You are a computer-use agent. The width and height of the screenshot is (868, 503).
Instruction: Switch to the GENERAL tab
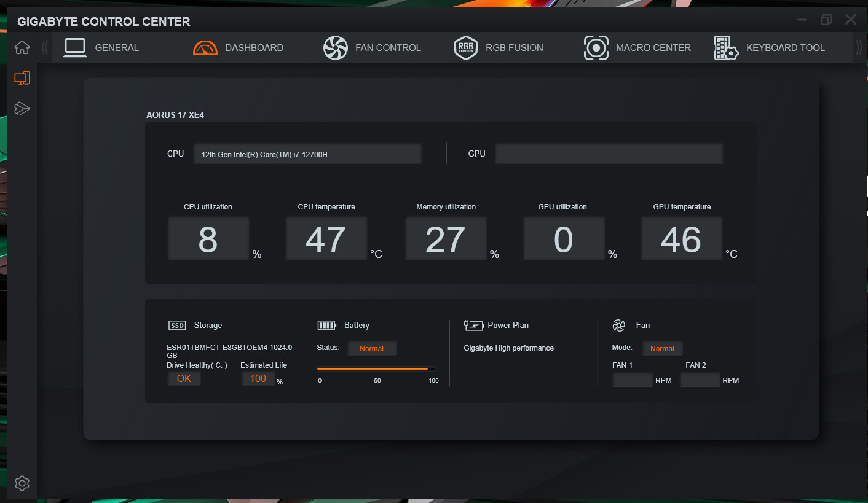point(117,47)
